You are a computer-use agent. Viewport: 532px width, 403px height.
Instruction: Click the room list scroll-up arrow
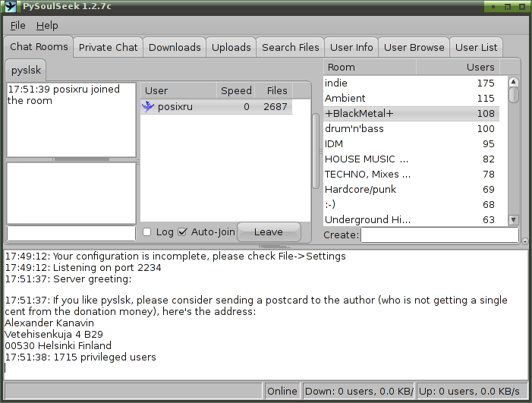click(x=513, y=82)
